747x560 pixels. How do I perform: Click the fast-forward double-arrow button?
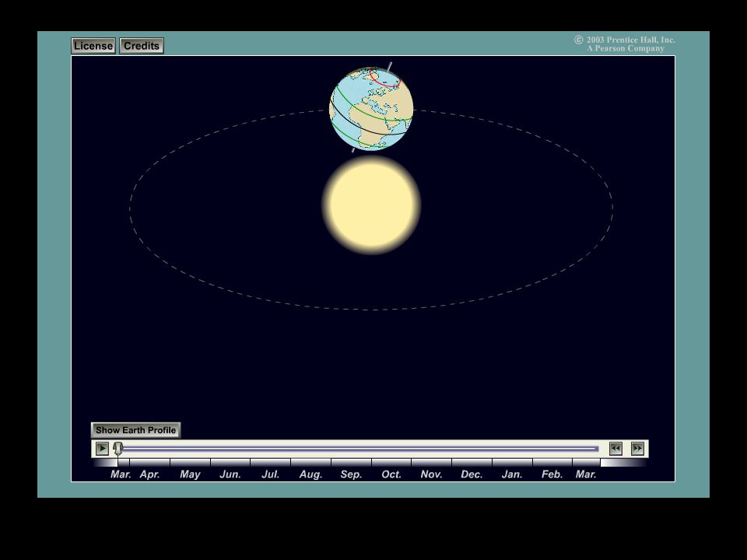(637, 449)
